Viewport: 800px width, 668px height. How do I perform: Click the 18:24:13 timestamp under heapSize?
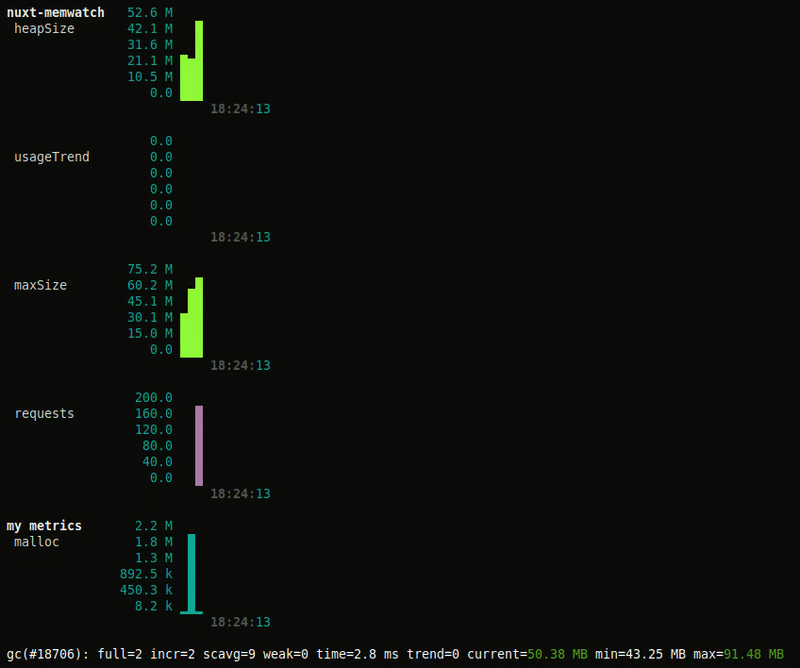[240, 109]
